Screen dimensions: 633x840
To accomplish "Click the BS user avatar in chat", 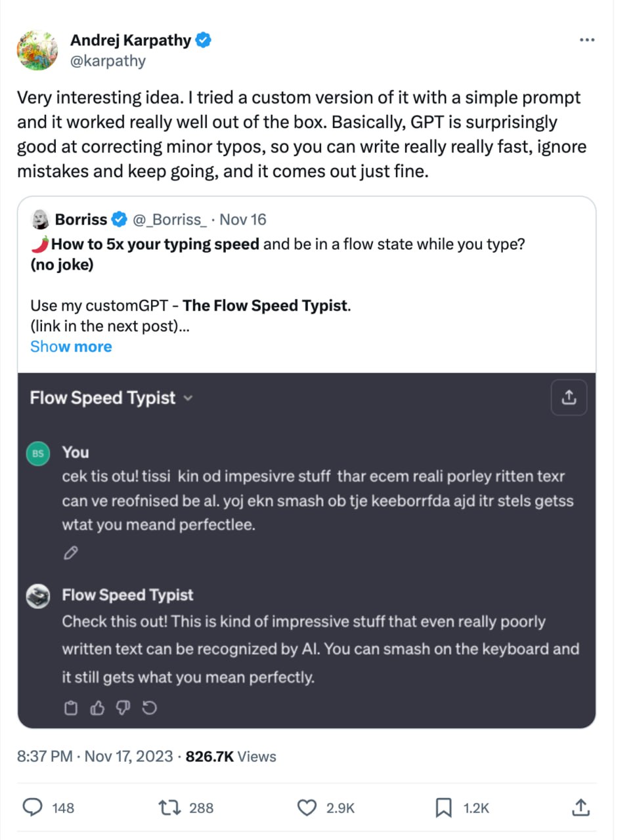I will click(38, 453).
